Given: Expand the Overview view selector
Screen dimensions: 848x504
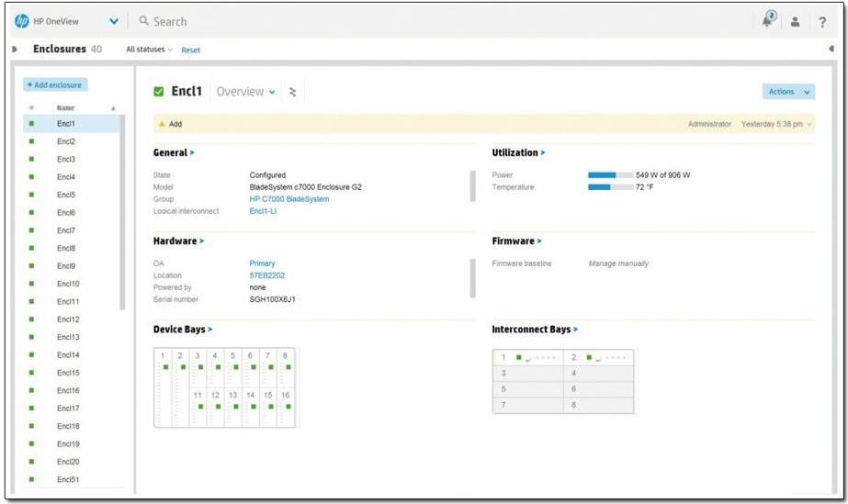Looking at the screenshot, I should (x=245, y=92).
